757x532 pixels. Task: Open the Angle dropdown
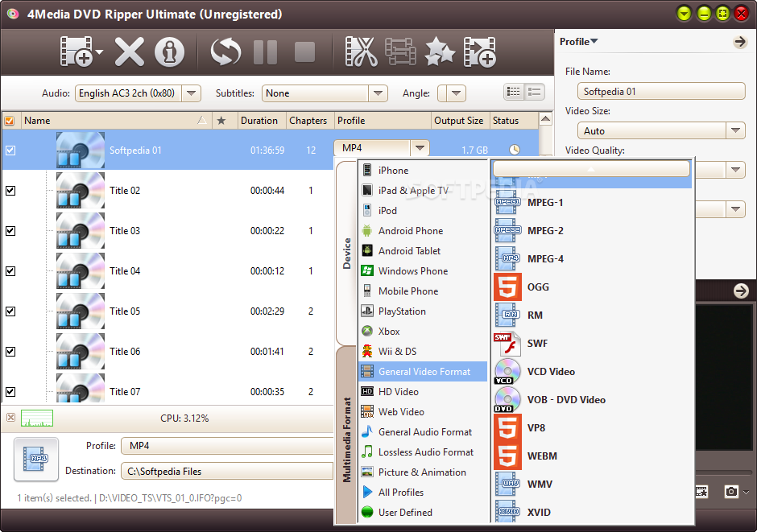(x=456, y=93)
